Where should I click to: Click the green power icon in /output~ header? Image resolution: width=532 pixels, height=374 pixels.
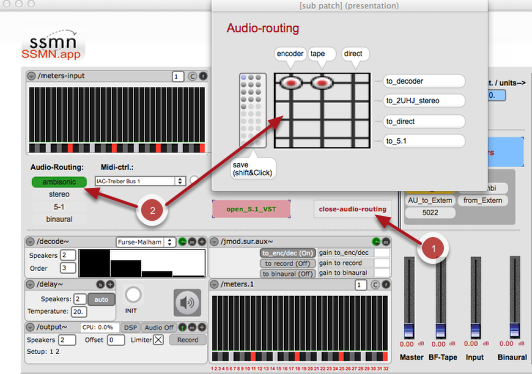(182, 327)
